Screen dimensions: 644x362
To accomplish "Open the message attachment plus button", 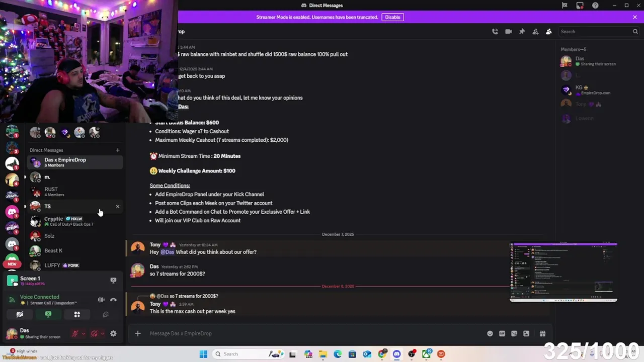I will [x=137, y=333].
